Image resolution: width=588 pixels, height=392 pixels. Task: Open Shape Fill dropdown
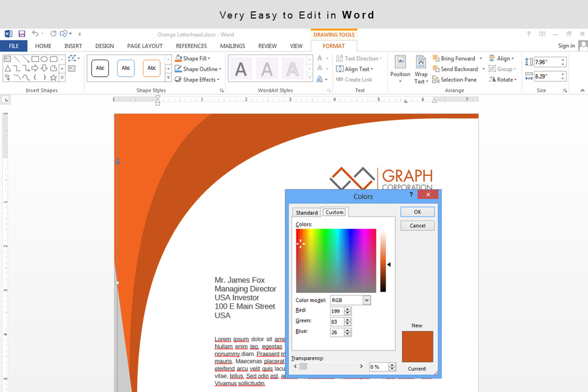coord(193,58)
